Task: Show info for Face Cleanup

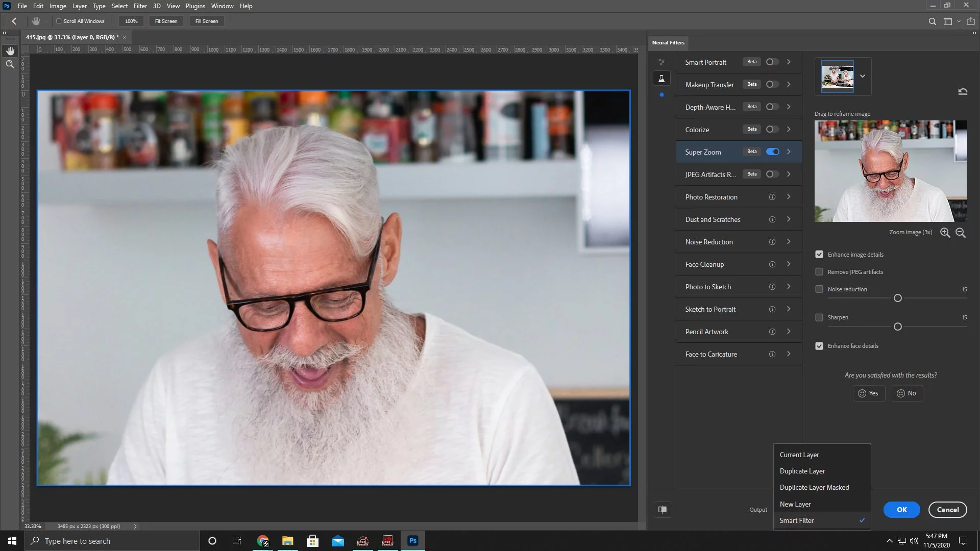Action: (772, 264)
